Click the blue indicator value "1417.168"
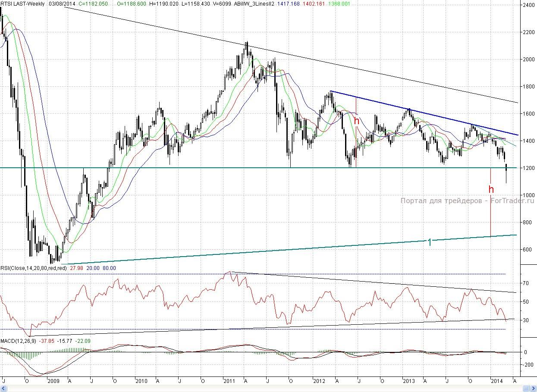 pyautogui.click(x=288, y=3)
